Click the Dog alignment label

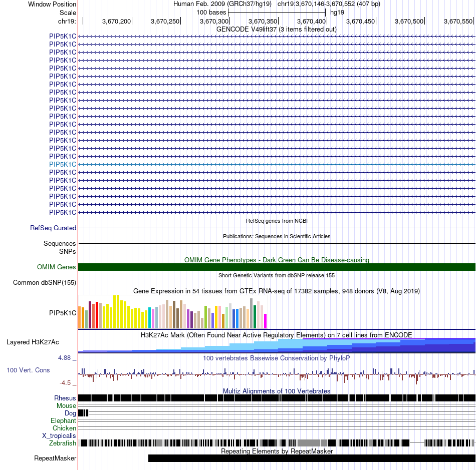click(70, 413)
